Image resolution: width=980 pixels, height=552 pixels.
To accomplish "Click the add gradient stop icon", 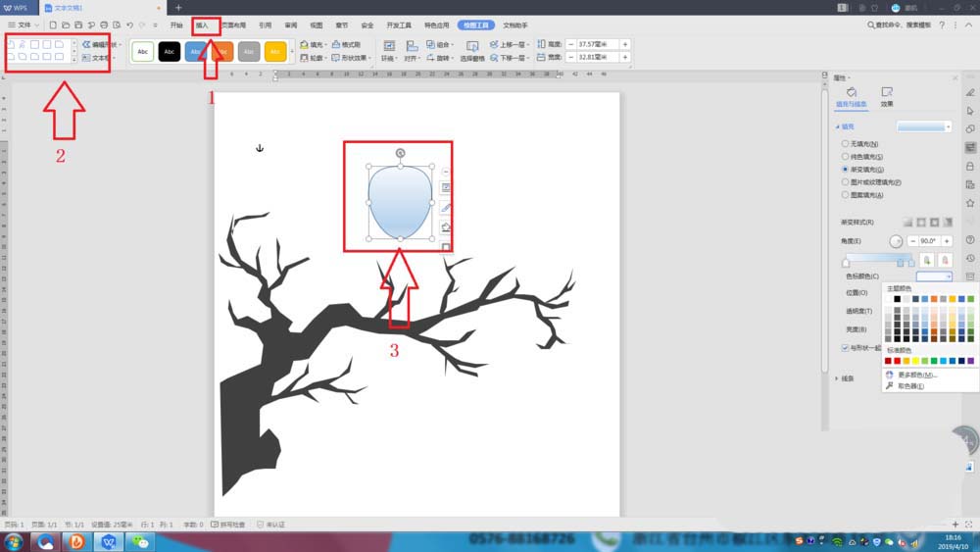I will [927, 260].
